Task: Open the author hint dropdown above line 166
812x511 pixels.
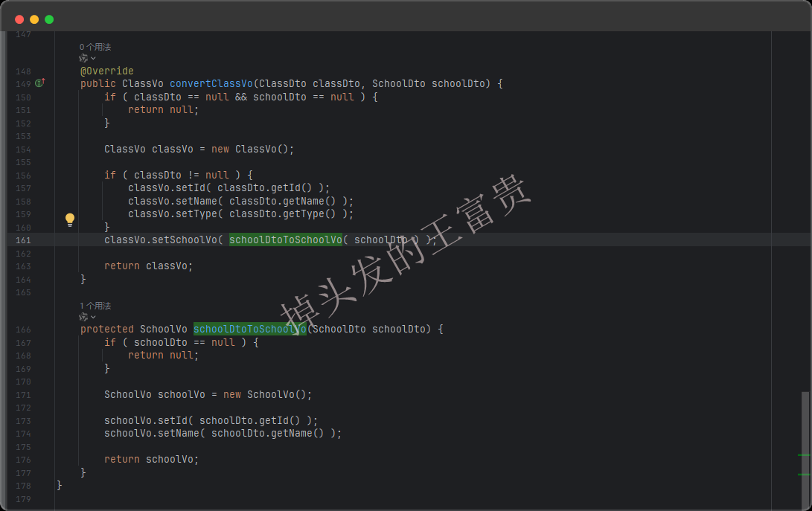Action: tap(87, 317)
